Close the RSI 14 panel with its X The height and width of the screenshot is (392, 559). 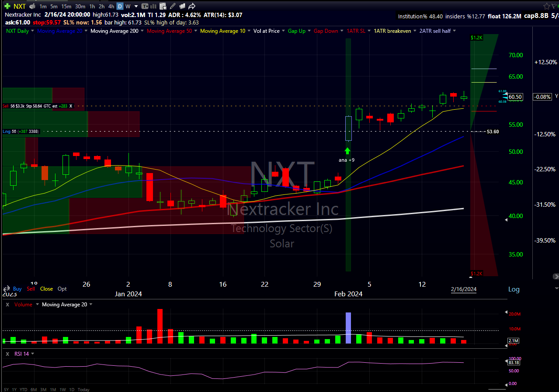7,354
